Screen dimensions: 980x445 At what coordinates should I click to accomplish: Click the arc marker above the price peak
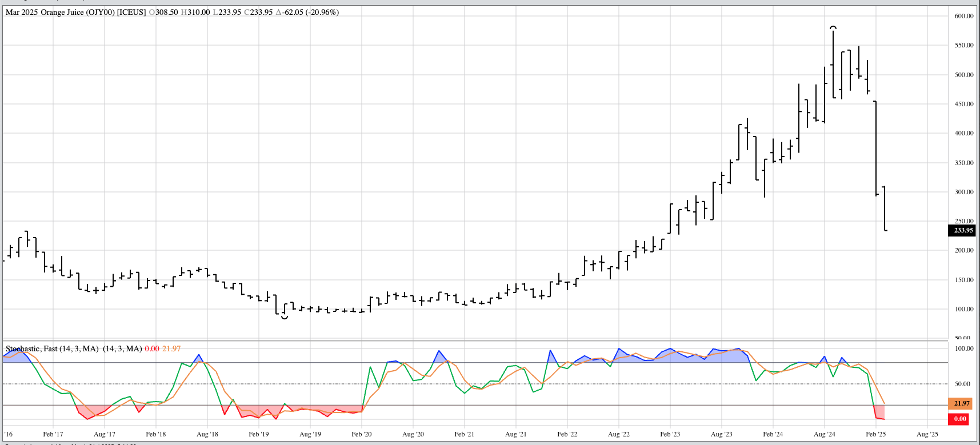click(833, 27)
